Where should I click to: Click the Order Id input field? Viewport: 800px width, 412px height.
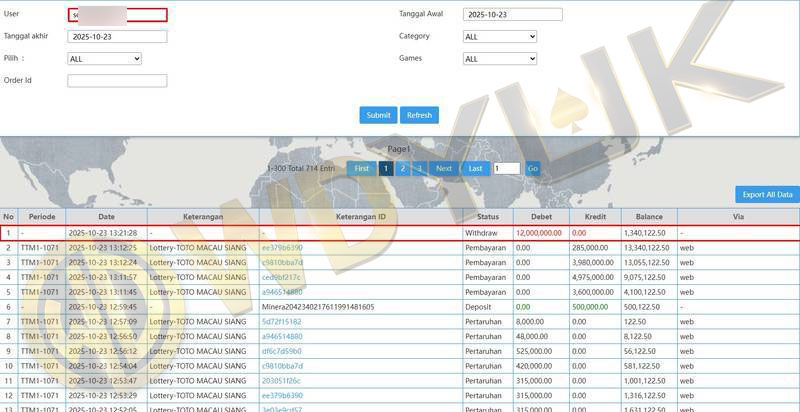click(117, 81)
